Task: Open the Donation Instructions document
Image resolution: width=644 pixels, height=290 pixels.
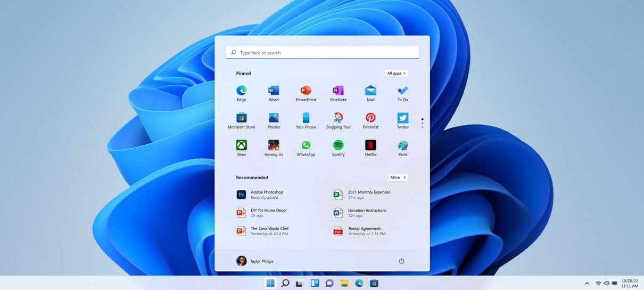Action: [360, 213]
